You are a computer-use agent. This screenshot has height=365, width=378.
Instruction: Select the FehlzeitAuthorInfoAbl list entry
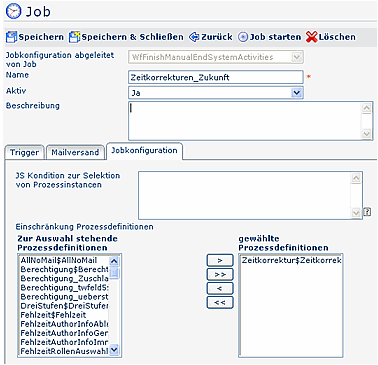(x=64, y=324)
